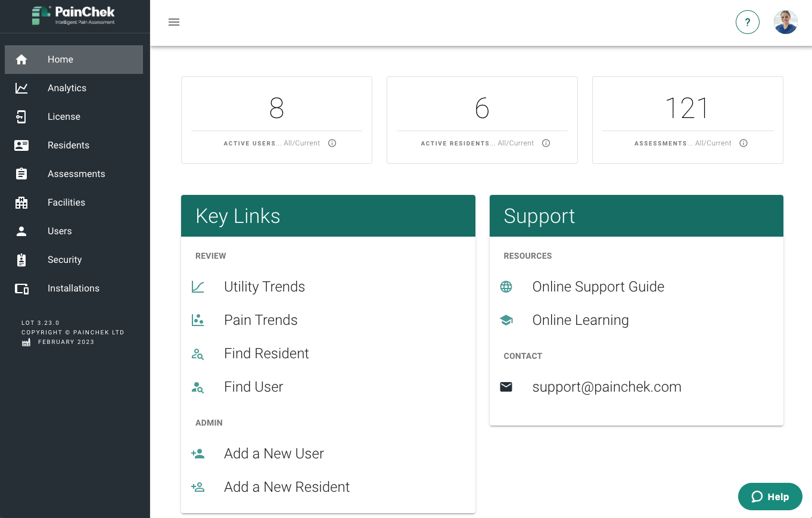Click the Analytics chart icon in sidebar
Screen dimensions: 812x518
point(21,88)
